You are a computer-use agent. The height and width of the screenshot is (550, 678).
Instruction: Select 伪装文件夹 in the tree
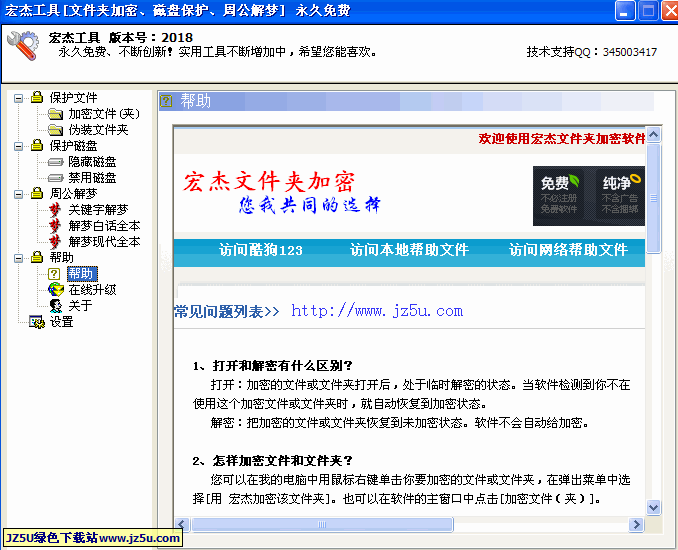[98, 130]
